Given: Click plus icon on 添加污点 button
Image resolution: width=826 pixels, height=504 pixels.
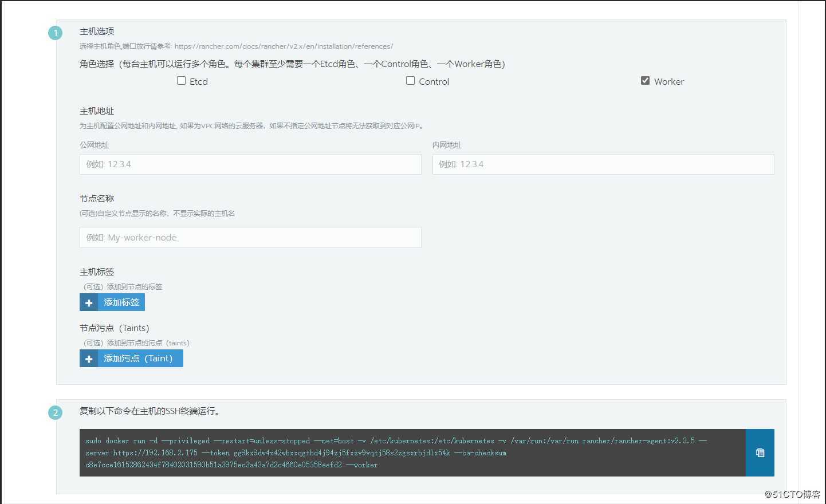Looking at the screenshot, I should click(89, 359).
